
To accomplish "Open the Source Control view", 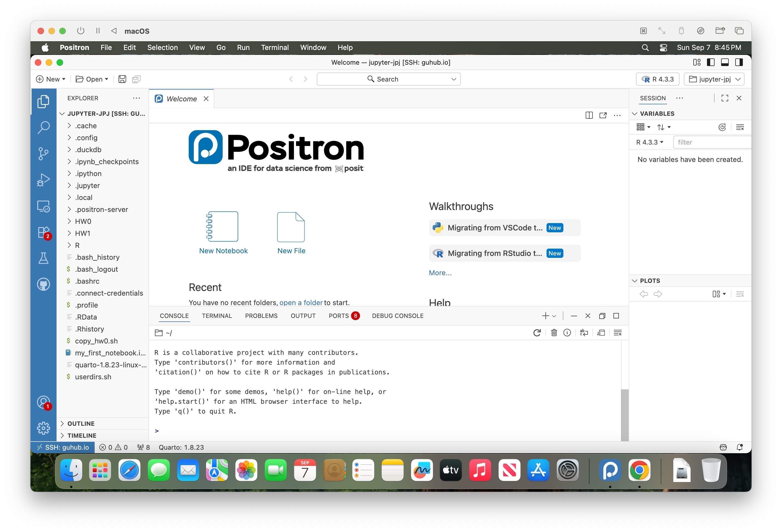I will tap(43, 154).
